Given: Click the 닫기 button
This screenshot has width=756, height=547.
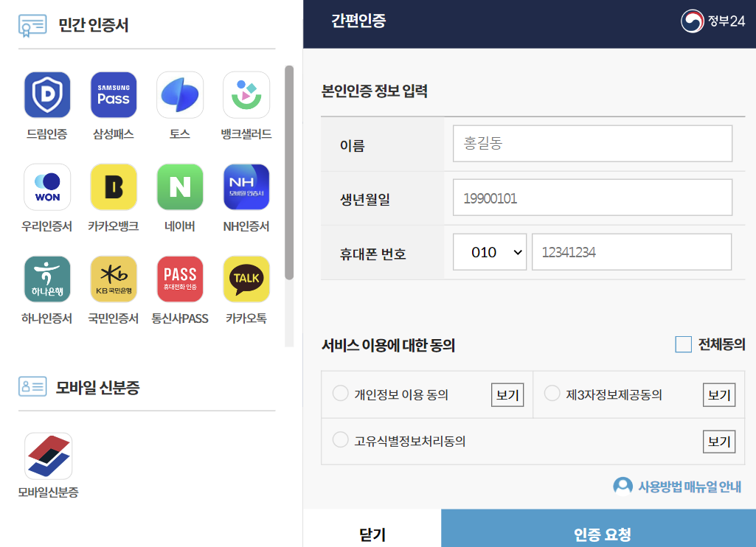Looking at the screenshot, I should click(372, 529).
